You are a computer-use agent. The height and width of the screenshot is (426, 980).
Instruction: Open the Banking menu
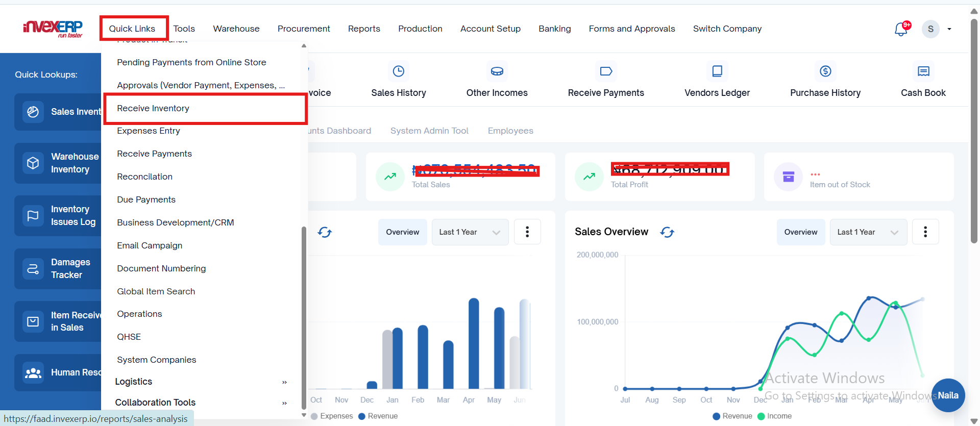click(x=555, y=29)
